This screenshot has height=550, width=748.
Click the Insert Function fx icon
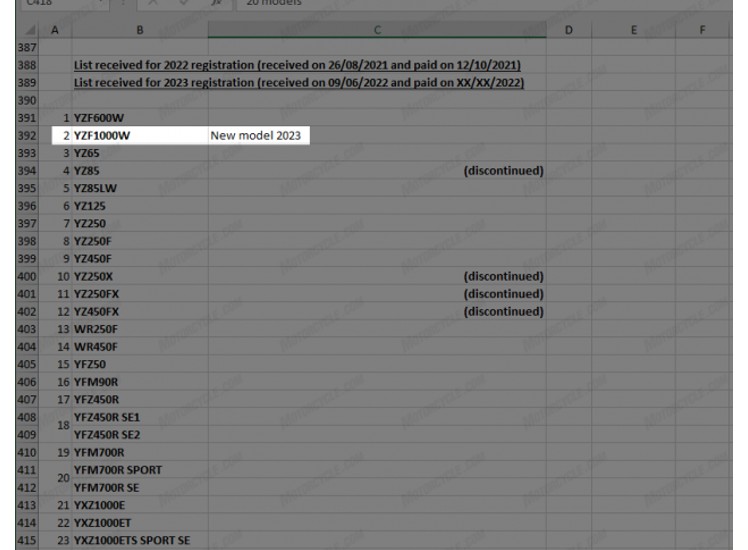click(216, 4)
